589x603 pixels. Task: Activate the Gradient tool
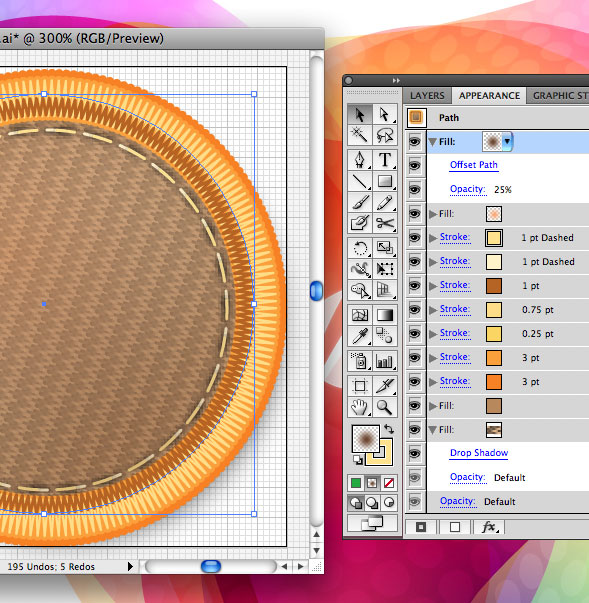(x=384, y=315)
